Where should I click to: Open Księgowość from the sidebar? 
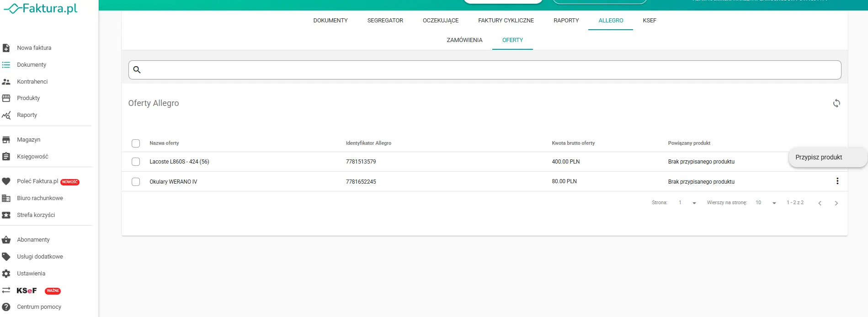32,157
